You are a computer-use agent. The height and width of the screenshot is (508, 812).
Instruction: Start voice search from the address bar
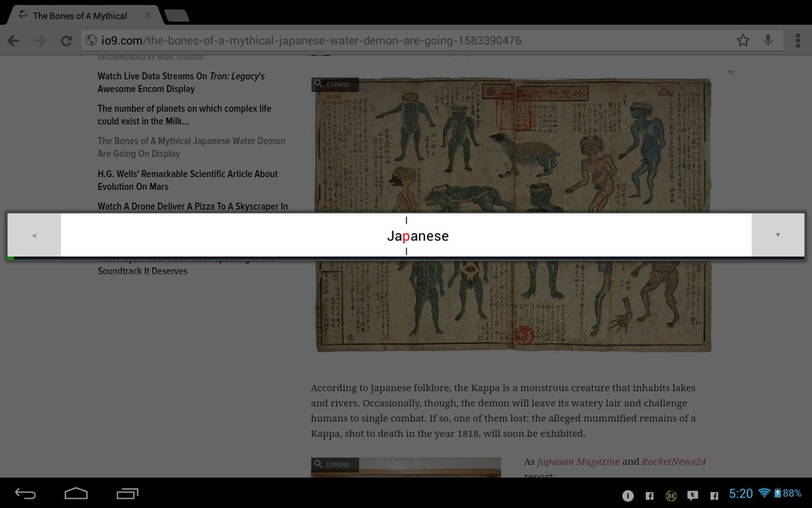(x=768, y=40)
